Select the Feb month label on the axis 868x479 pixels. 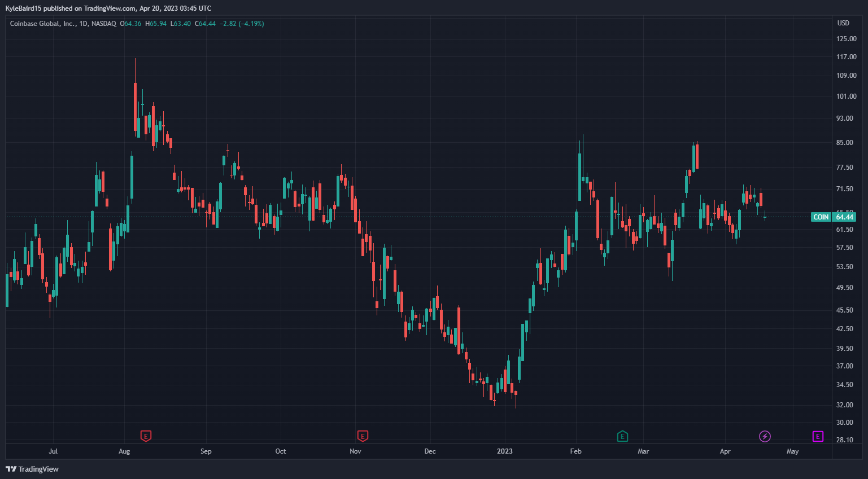click(x=575, y=451)
